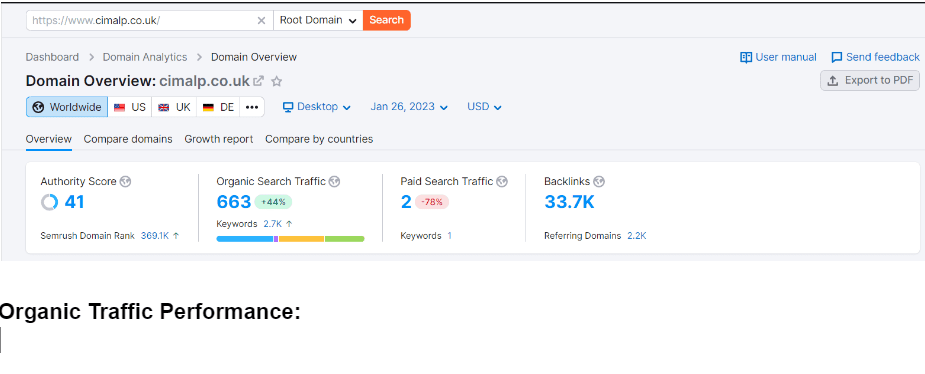The image size is (925, 374).
Task: Click the German flag icon
Action: [x=208, y=107]
